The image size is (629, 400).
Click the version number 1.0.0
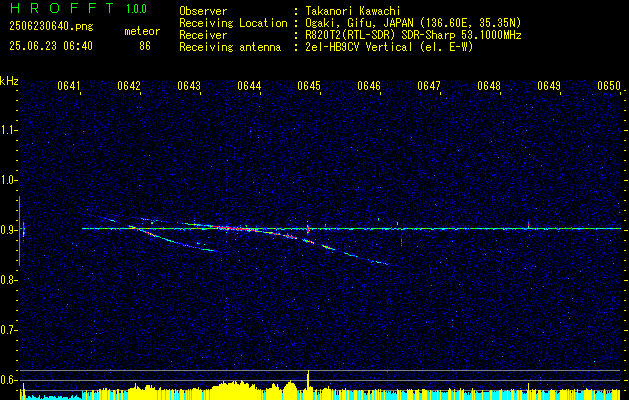click(x=136, y=9)
